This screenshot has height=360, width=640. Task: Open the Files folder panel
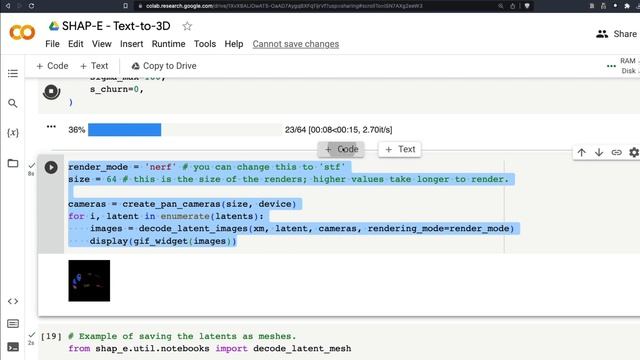tap(13, 163)
